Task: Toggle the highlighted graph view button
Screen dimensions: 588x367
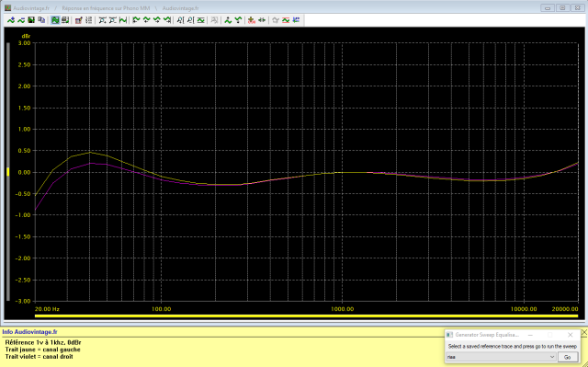Action: pos(55,20)
